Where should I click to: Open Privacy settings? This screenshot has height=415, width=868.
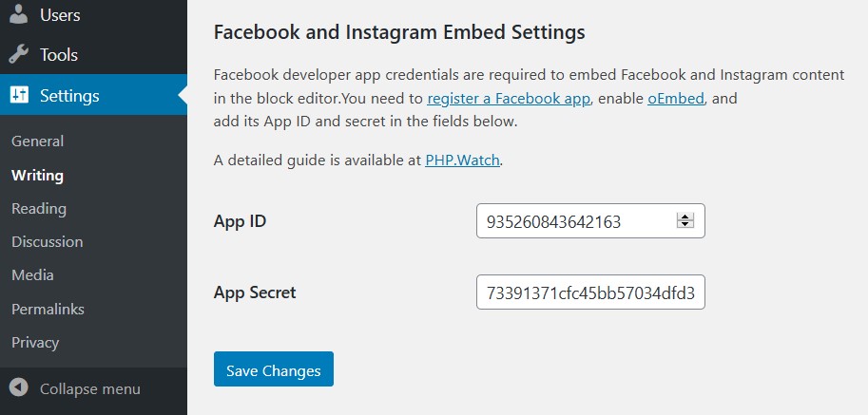[35, 343]
